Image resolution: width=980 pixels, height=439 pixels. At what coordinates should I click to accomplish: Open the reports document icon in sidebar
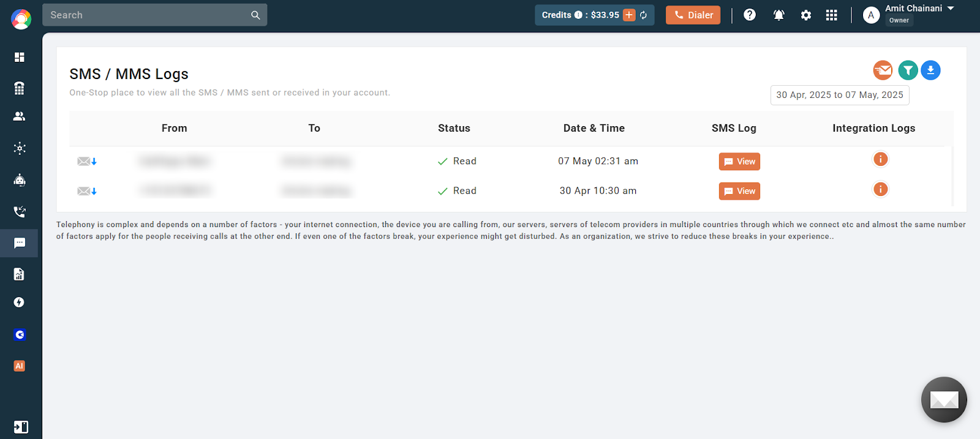(x=20, y=274)
